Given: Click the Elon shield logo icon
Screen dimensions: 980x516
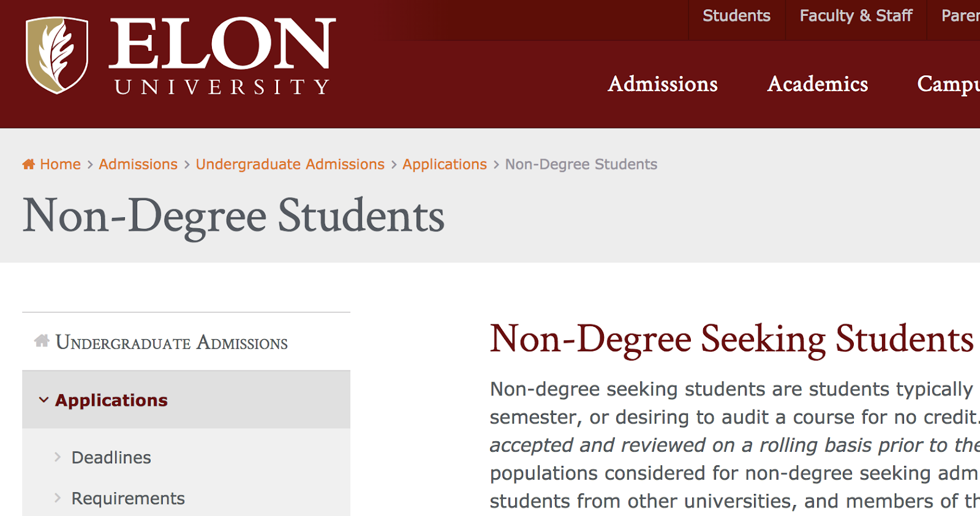Looking at the screenshot, I should [x=57, y=55].
